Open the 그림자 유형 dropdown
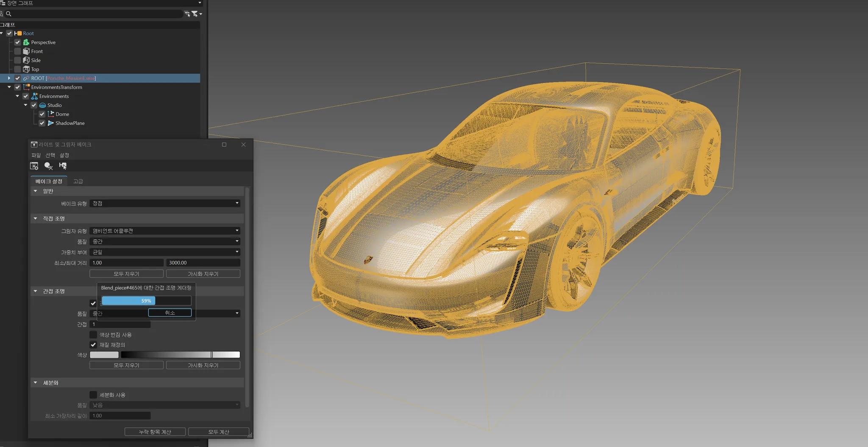 point(165,231)
